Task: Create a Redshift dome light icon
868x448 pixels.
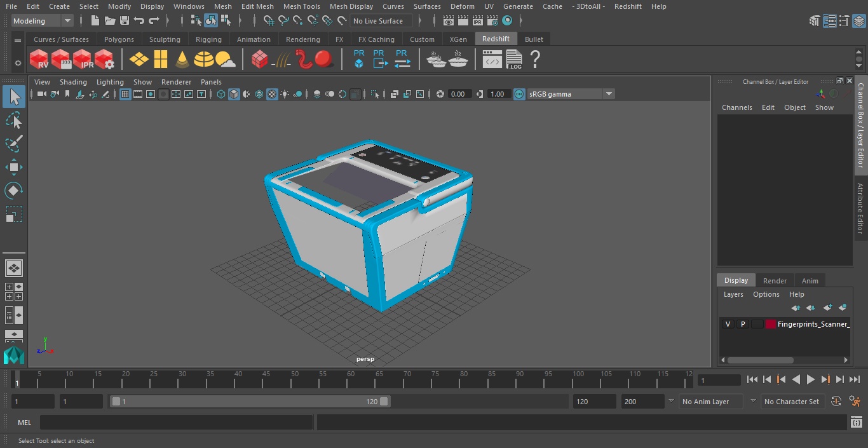Action: [204, 60]
